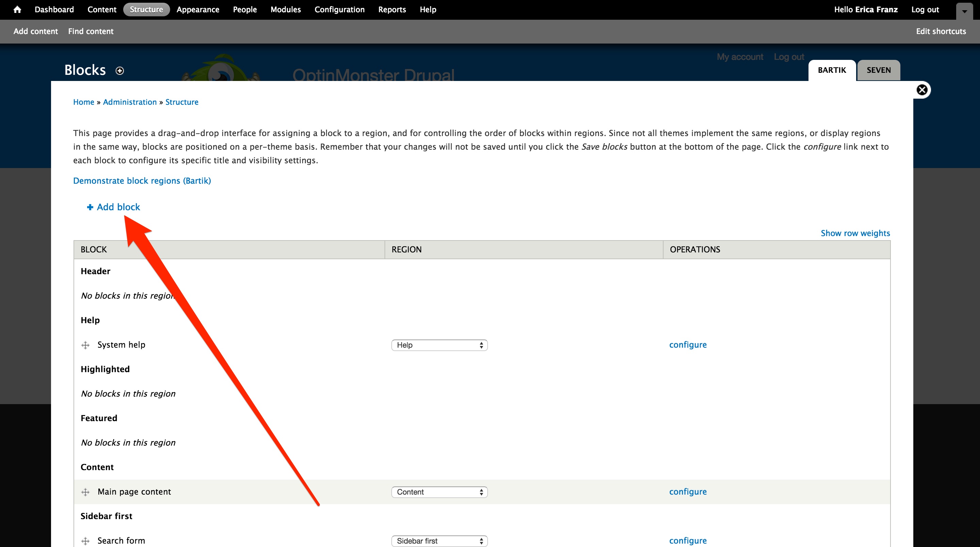Viewport: 980px width, 547px height.
Task: Click the plus icon next to Add block
Action: (x=90, y=207)
